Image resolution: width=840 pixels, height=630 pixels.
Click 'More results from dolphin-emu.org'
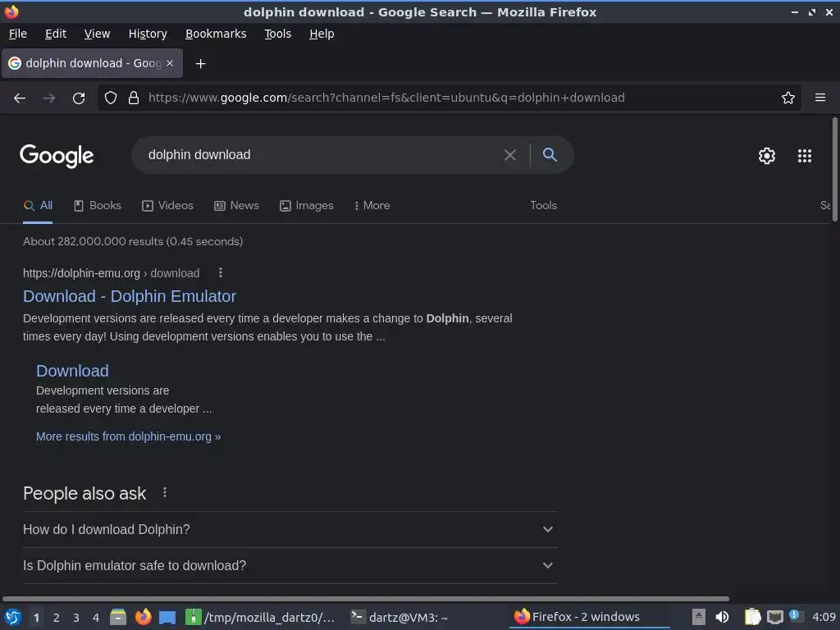pos(129,436)
